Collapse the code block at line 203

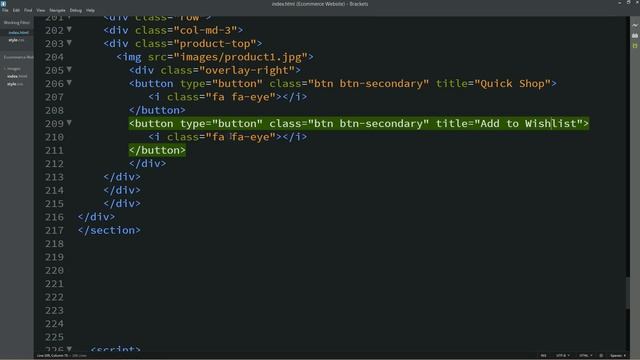click(69, 43)
